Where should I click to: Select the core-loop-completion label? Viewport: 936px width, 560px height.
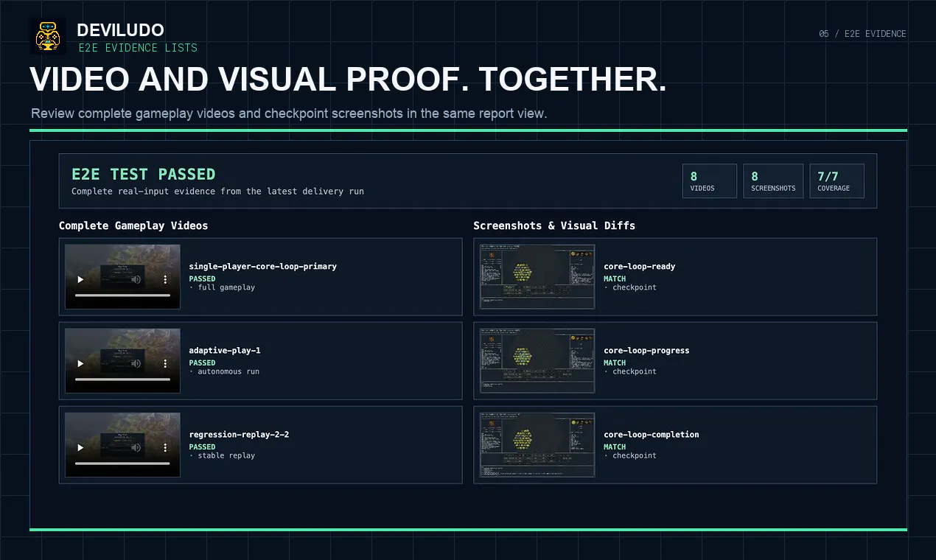652,435
